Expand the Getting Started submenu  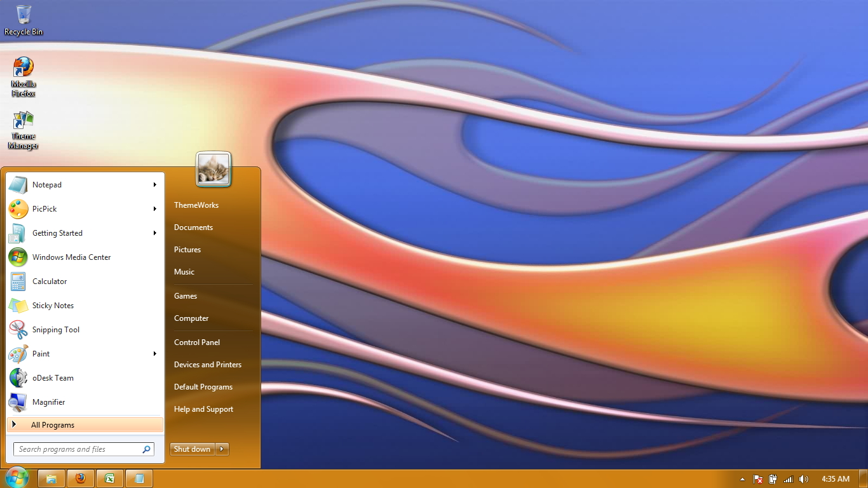155,233
